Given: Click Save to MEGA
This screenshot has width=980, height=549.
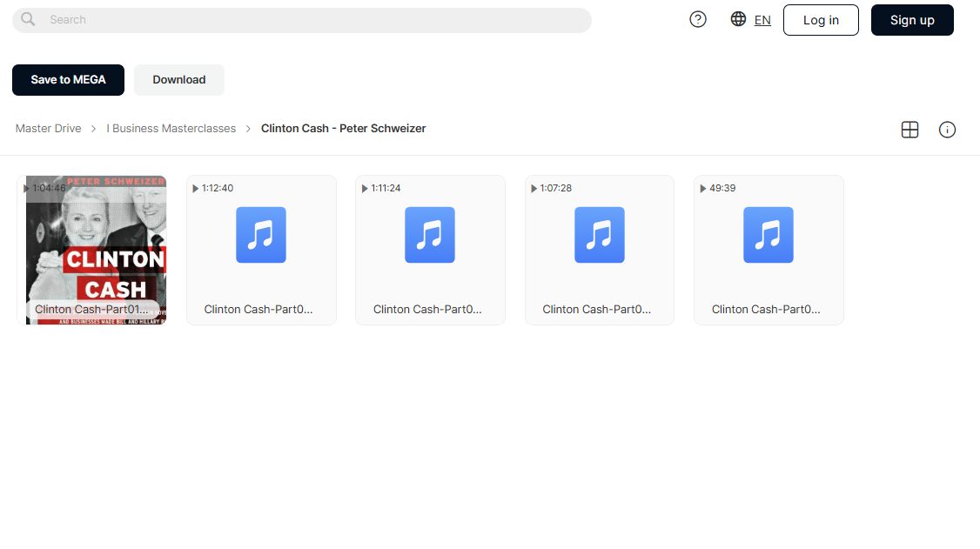Looking at the screenshot, I should (68, 80).
